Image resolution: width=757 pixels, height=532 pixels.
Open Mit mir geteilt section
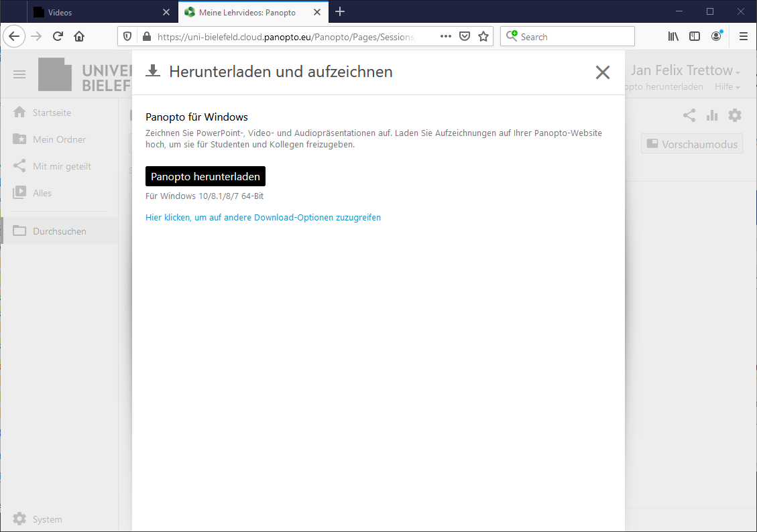pyautogui.click(x=60, y=166)
